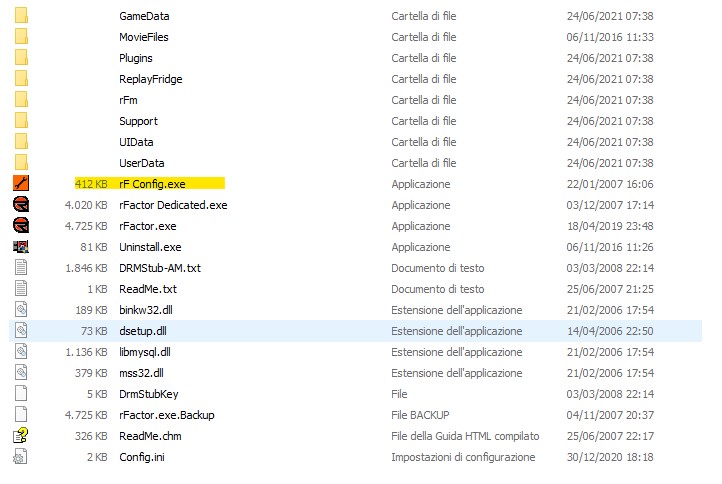Click the rFm folder icon
This screenshot has width=722, height=484.
click(21, 99)
